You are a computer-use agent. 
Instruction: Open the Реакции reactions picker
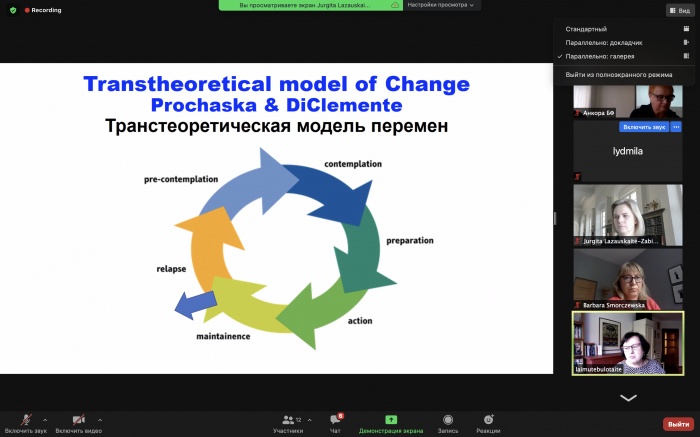[x=488, y=419]
